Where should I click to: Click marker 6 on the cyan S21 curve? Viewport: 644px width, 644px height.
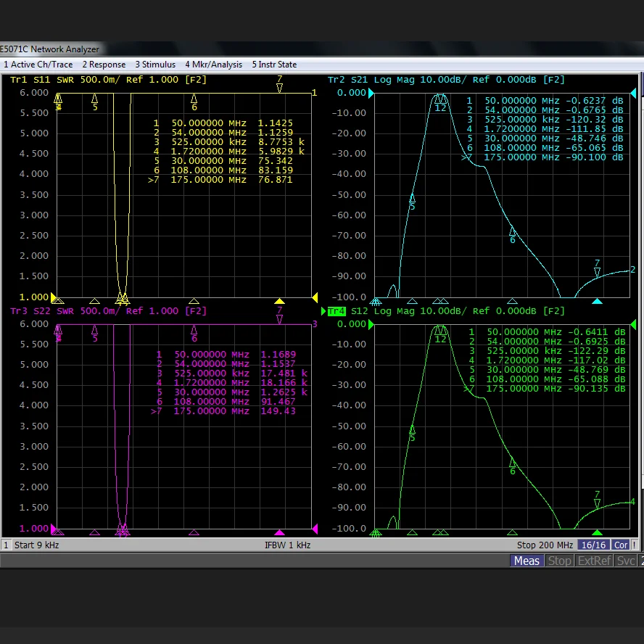coord(512,232)
